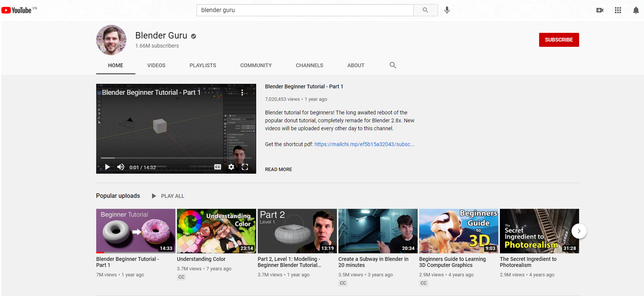The width and height of the screenshot is (644, 296).
Task: Open the YouTube apps grid icon
Action: point(618,10)
